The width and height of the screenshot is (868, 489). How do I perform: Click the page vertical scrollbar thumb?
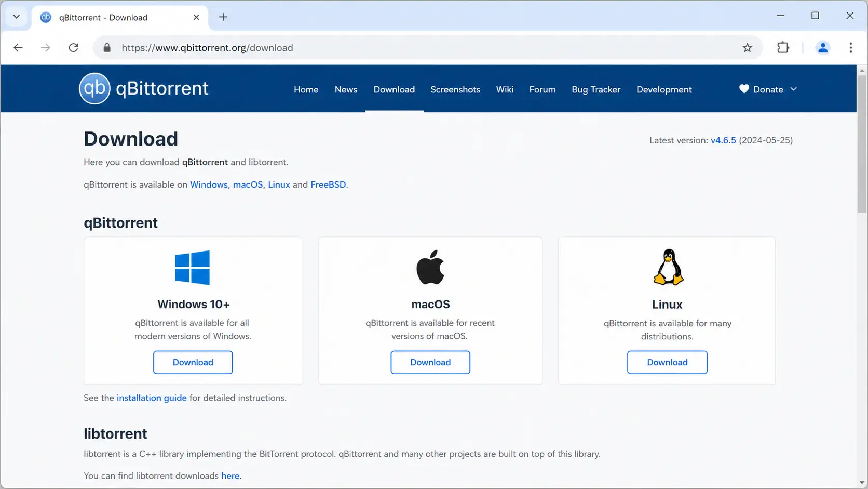[x=862, y=144]
